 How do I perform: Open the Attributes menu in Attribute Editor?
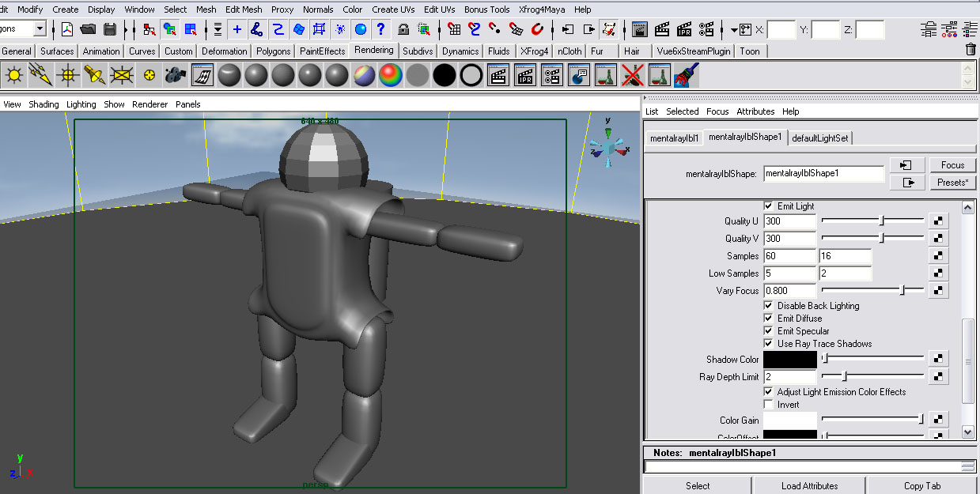tap(755, 111)
